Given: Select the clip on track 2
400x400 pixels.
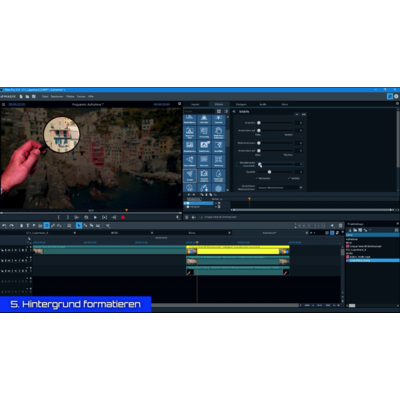Looking at the screenshot, I should click(238, 260).
